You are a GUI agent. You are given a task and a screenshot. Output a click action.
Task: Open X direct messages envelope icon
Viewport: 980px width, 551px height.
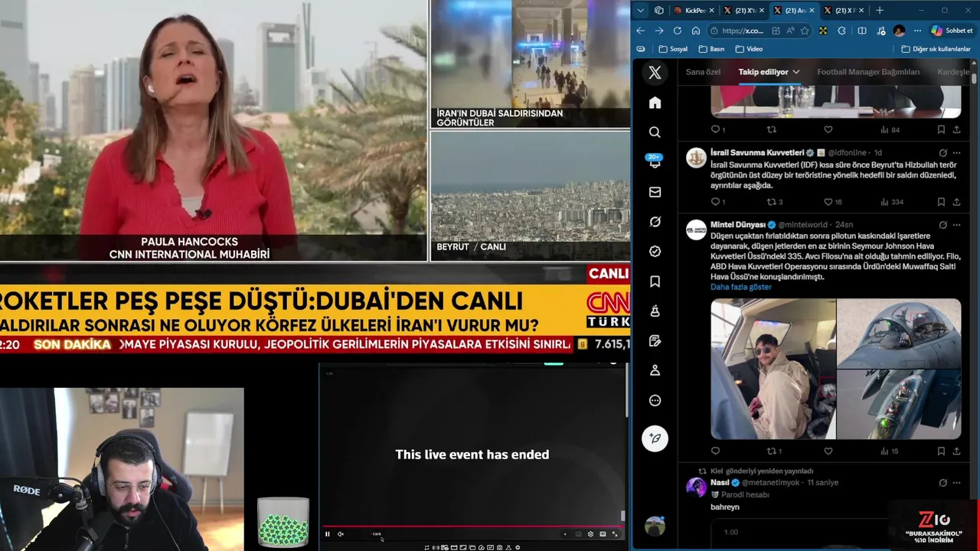click(x=655, y=192)
